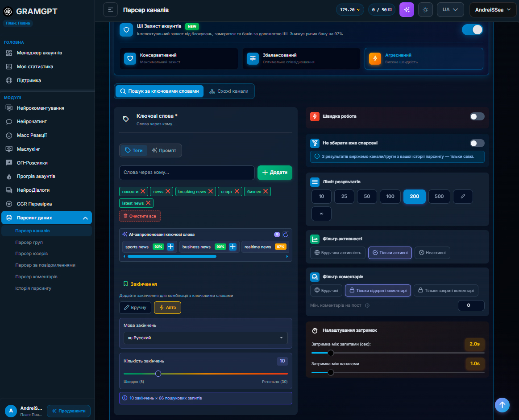519x420 pixels.
Task: Open the UA language dropdown
Action: click(450, 10)
